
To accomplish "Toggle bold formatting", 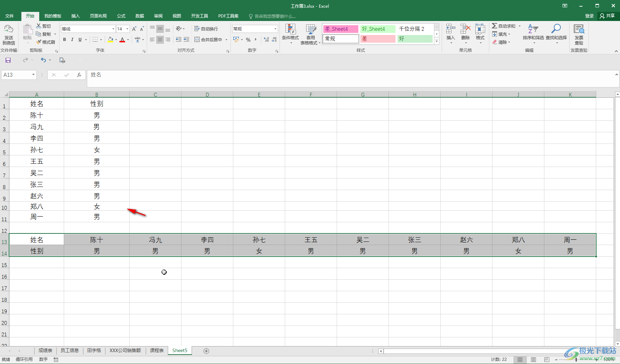I will pos(64,40).
